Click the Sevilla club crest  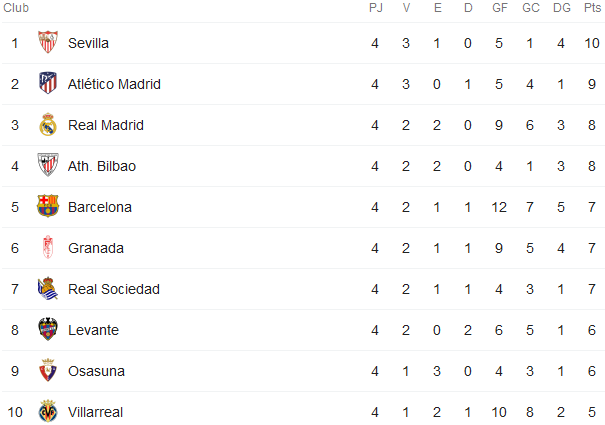click(48, 42)
